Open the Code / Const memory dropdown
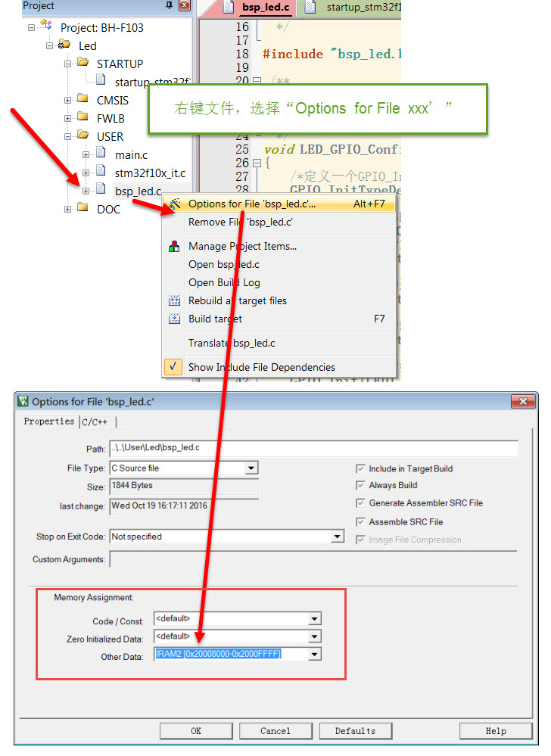The image size is (551, 756). pos(314,619)
